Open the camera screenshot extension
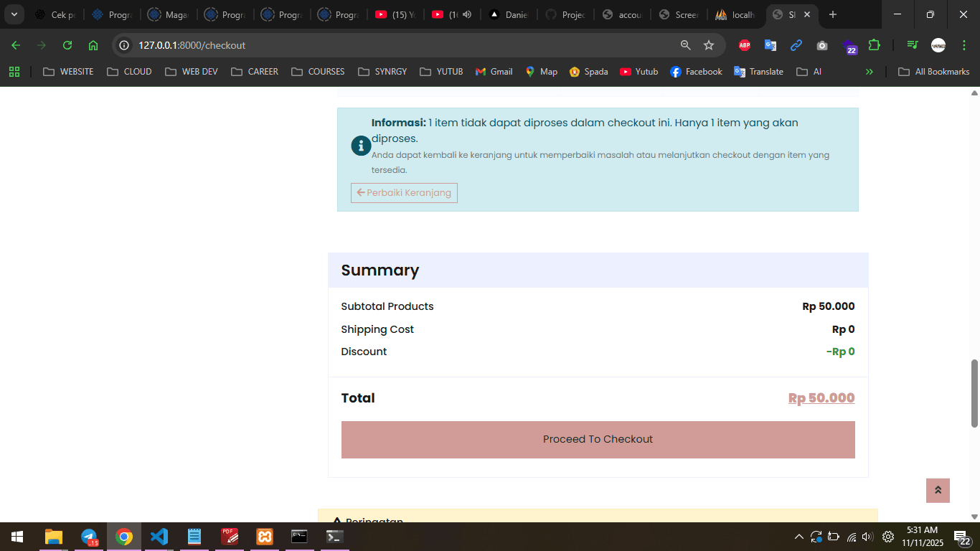This screenshot has width=980, height=551. (x=822, y=44)
